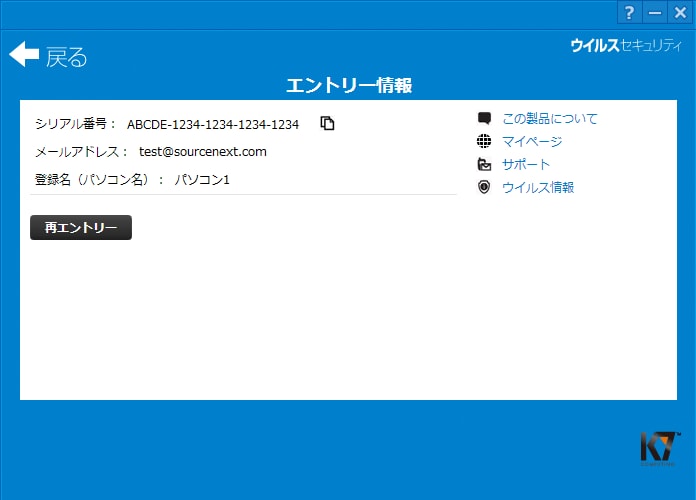The height and width of the screenshot is (500, 696).
Task: Go back via the 戻る label
Action: click(x=67, y=57)
